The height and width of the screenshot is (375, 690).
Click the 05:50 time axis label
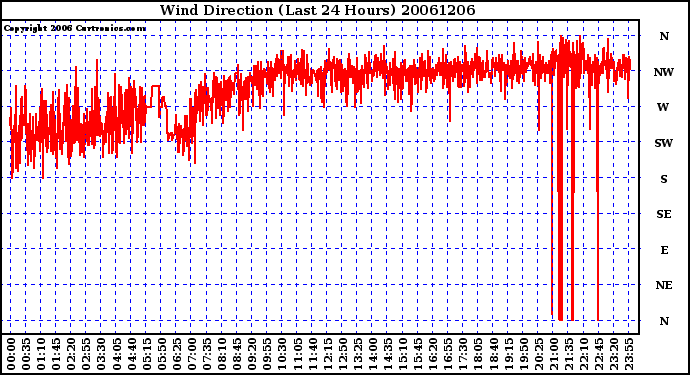[x=161, y=354]
